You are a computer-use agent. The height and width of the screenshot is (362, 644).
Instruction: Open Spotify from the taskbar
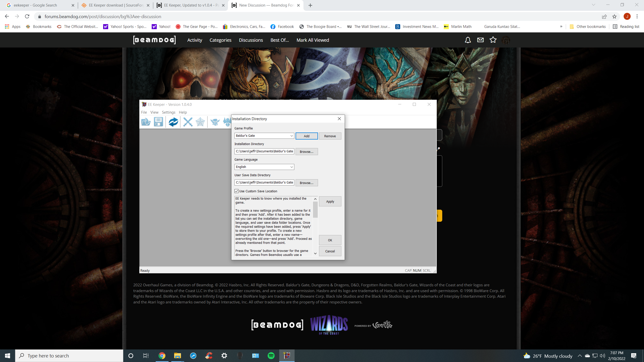(271, 356)
